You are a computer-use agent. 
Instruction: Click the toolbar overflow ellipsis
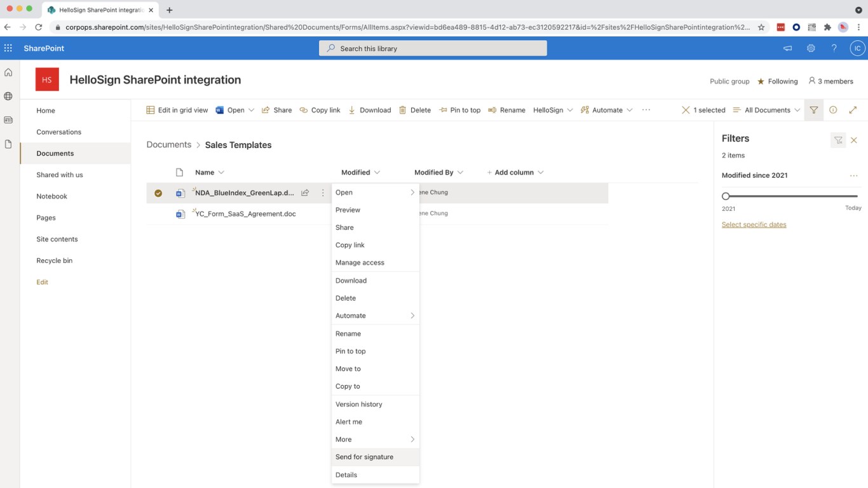point(646,110)
